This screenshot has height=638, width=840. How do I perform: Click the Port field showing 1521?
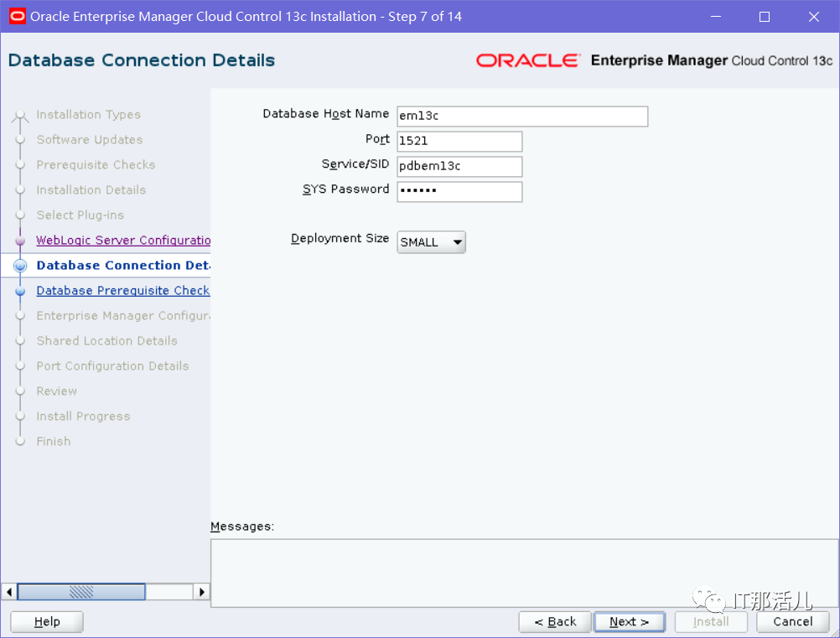(459, 142)
